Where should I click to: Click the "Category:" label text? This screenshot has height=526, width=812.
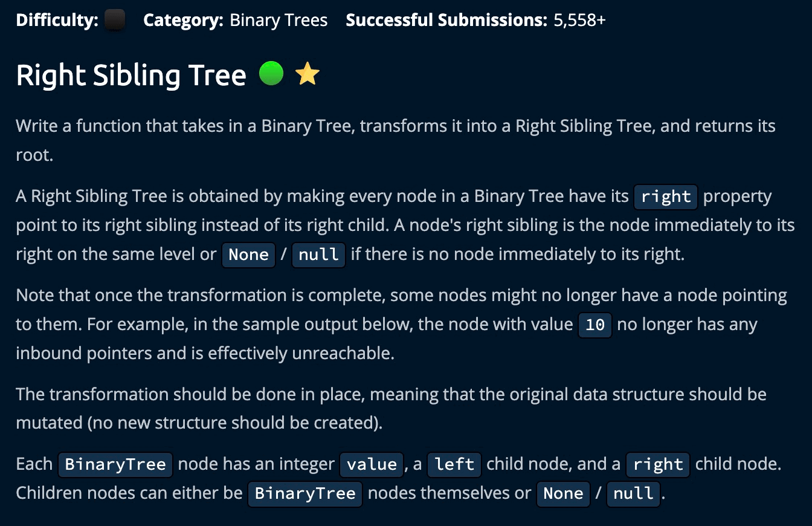click(x=183, y=21)
